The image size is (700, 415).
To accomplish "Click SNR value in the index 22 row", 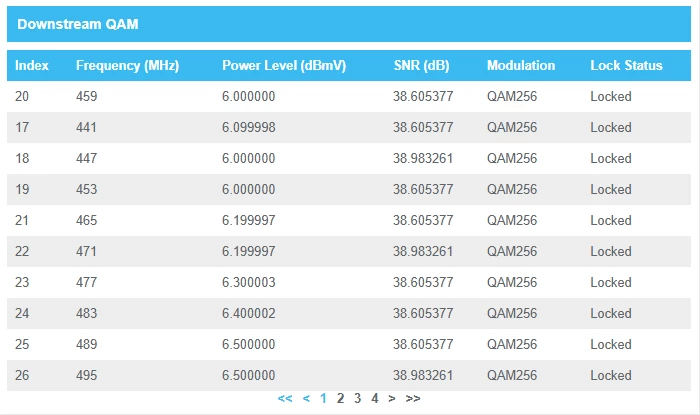I will [x=423, y=251].
